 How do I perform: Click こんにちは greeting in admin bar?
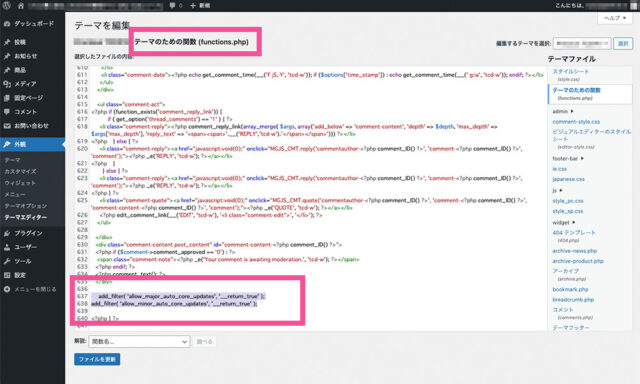[x=570, y=6]
